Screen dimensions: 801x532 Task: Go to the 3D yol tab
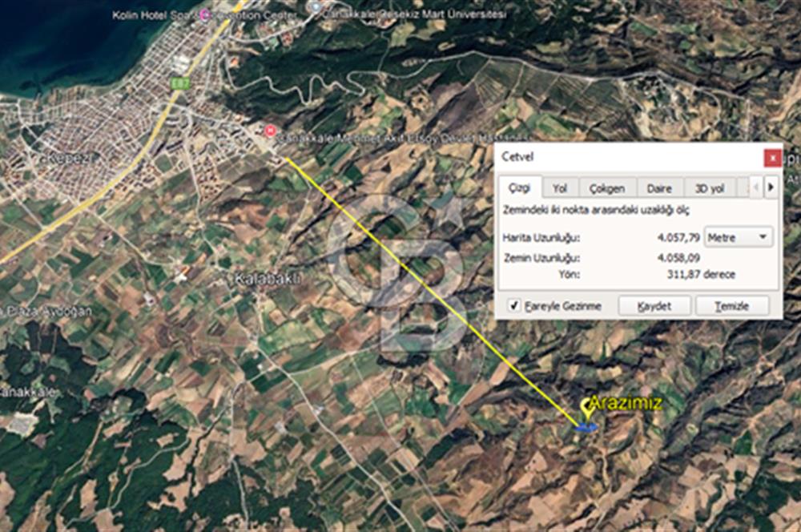pyautogui.click(x=709, y=188)
